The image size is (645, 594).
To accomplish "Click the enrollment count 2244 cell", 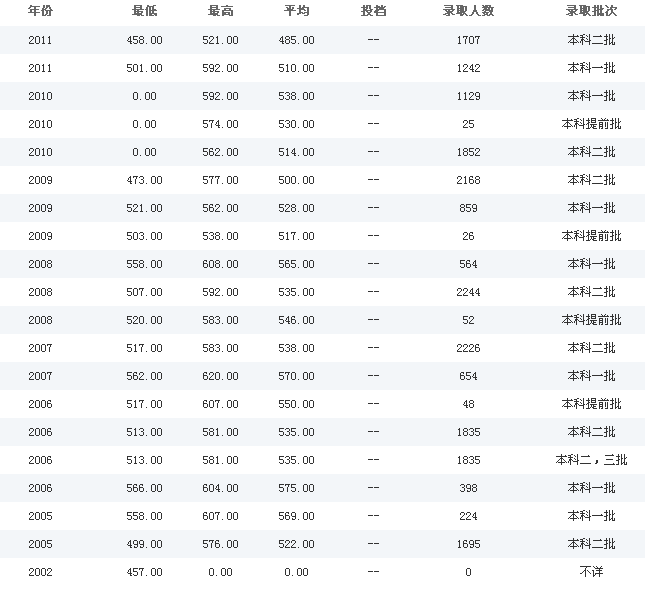I will (468, 292).
